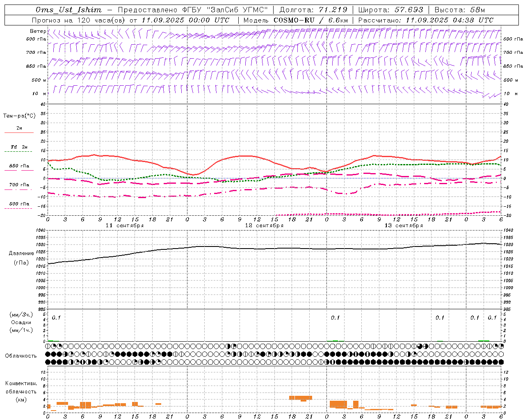Click the black pressure curve line
525x420 pixels.
tap(275, 249)
